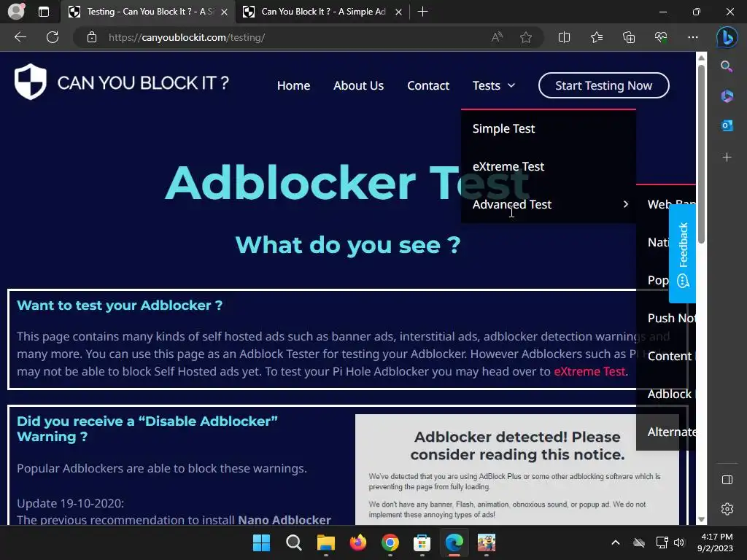This screenshot has width=747, height=560.
Task: Add page to favorites star icon
Action: coord(526,37)
